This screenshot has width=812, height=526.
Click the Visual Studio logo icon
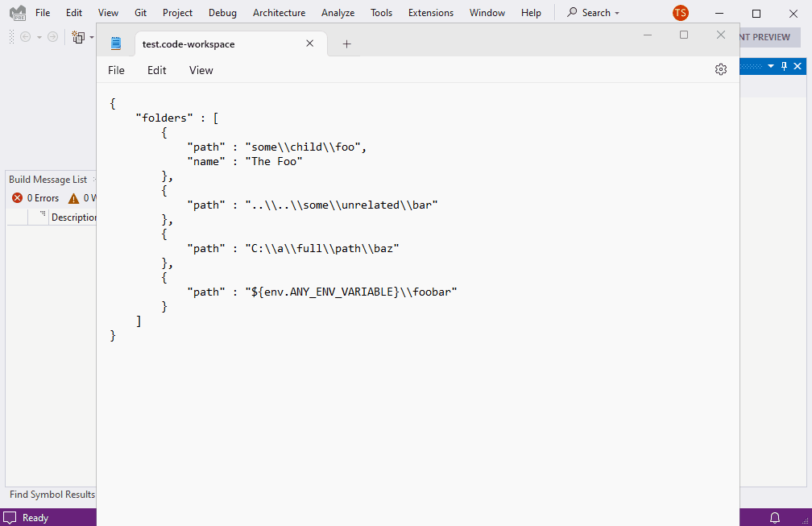pos(17,13)
